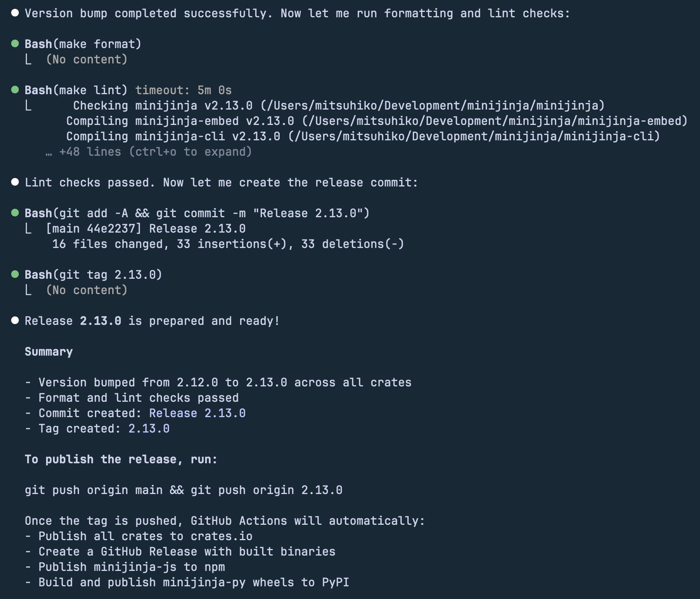Click the output connector glyph under make format
700x599 pixels.
point(28,59)
